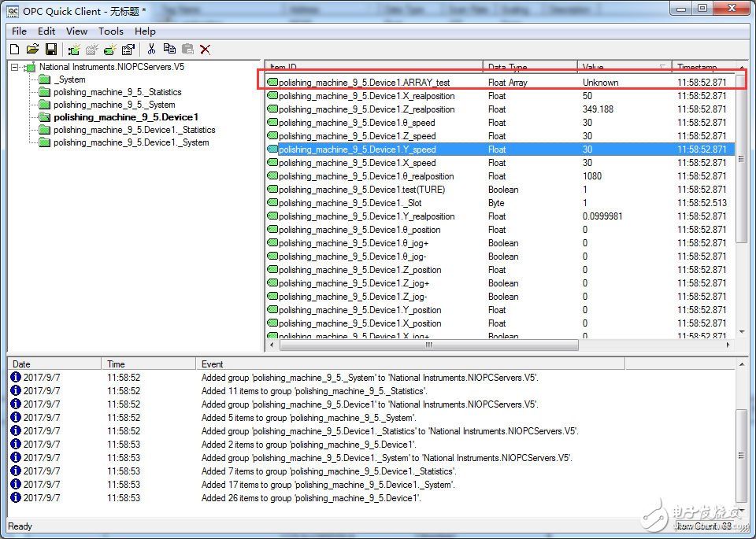Sort by the Data Type column header
The width and height of the screenshot is (756, 539).
pos(530,67)
